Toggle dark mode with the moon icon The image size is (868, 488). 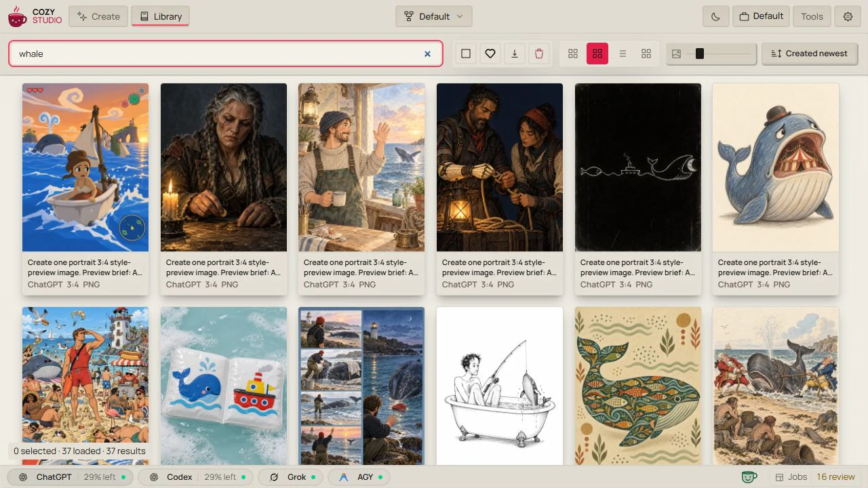(x=716, y=16)
